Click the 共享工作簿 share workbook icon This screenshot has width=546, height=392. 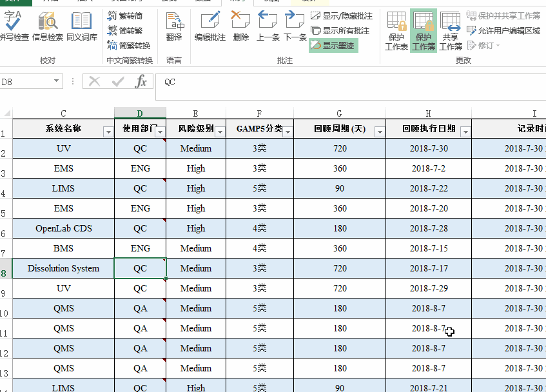tap(451, 29)
